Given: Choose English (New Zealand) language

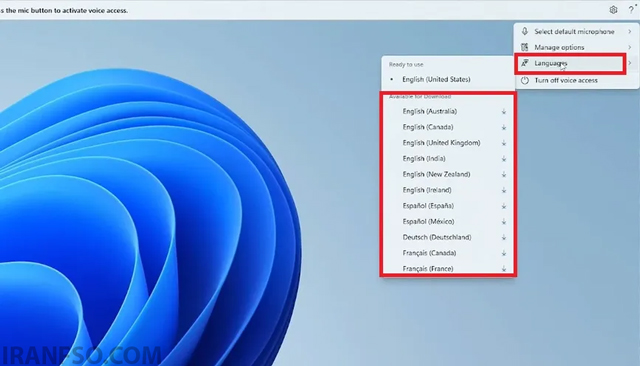Looking at the screenshot, I should tap(448, 174).
